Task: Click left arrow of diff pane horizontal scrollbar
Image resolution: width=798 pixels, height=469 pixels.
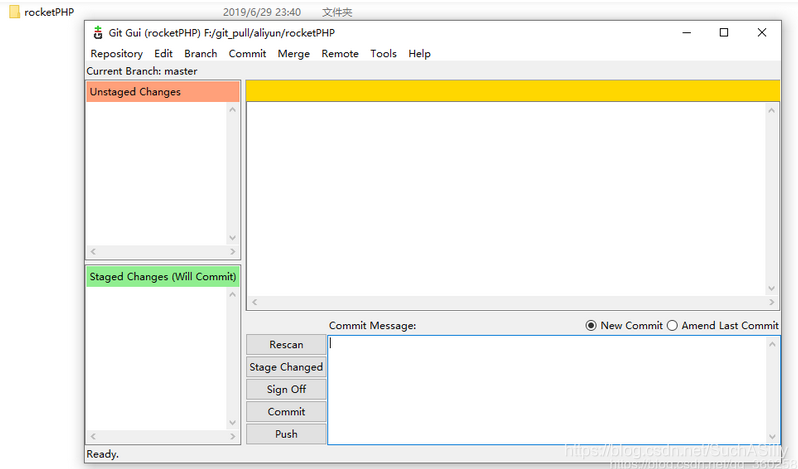Action: pos(254,302)
